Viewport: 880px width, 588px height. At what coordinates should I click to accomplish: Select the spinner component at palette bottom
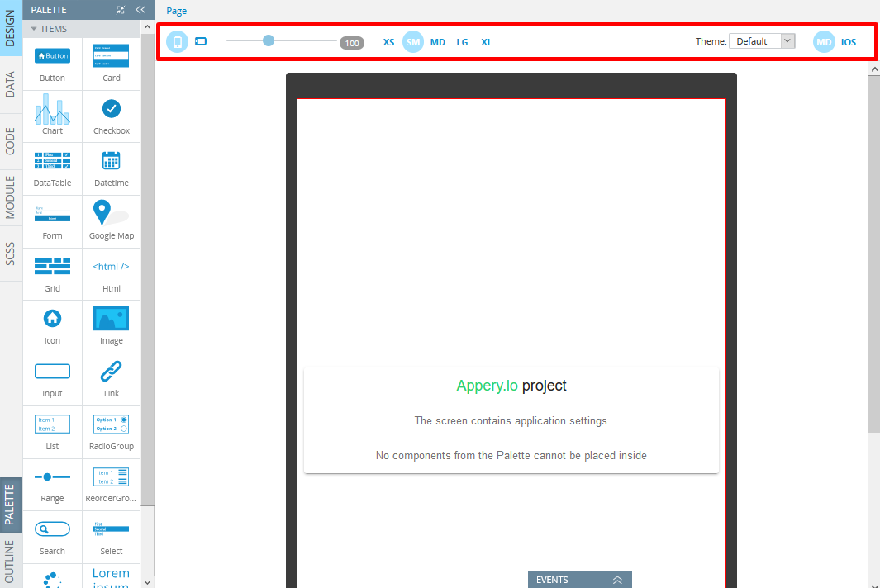52,576
